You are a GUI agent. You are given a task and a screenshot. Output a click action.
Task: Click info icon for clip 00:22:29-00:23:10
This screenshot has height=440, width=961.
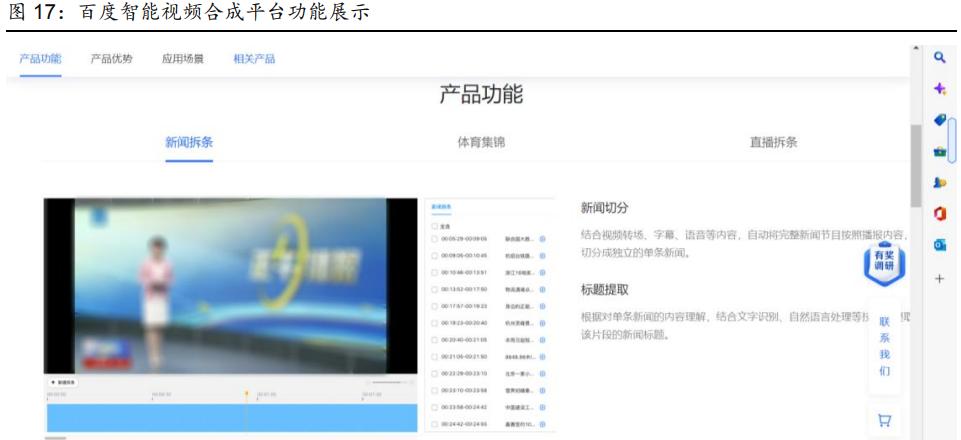(x=542, y=373)
